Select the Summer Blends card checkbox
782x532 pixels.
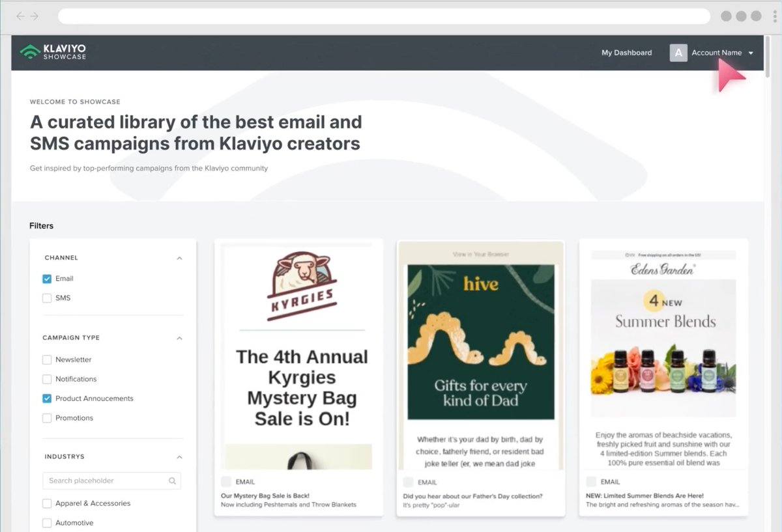tap(591, 481)
